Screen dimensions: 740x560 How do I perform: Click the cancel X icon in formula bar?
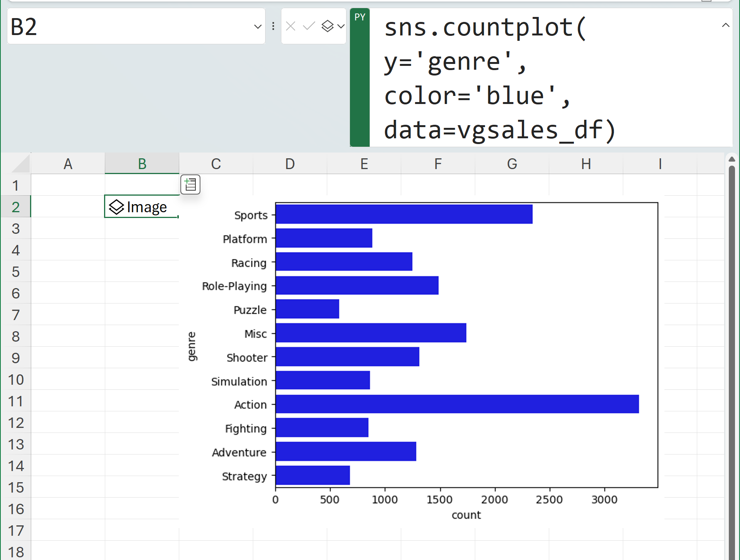pos(291,26)
